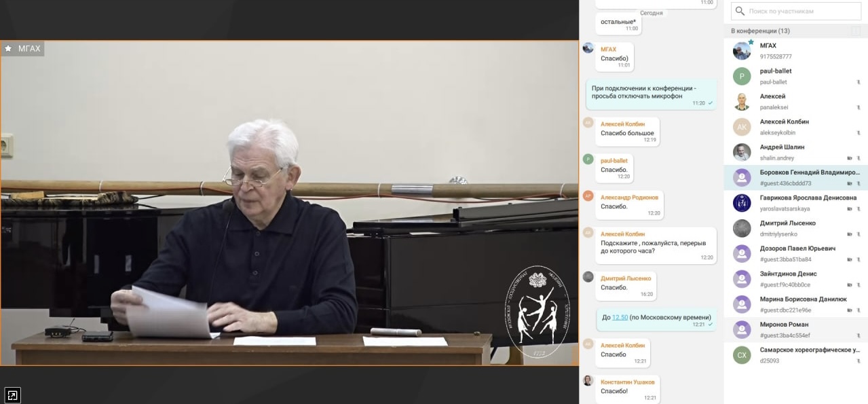Click the МГАХ avatar in the participants list
This screenshot has height=404, width=868.
[x=742, y=51]
